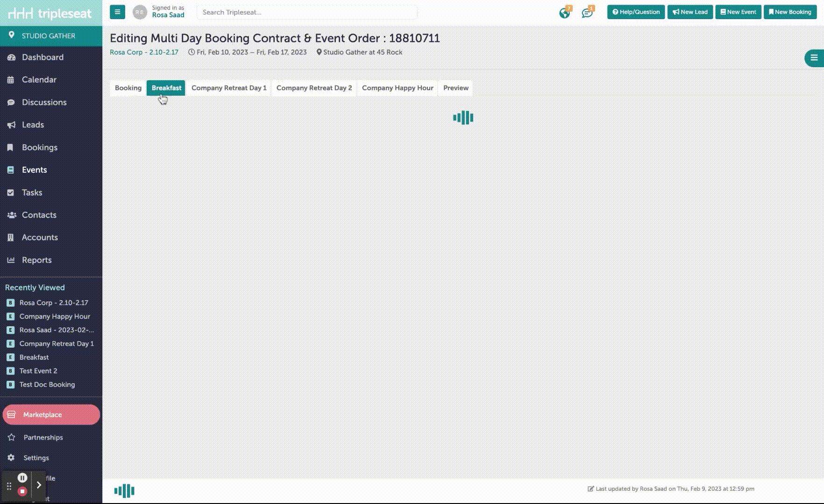Select the Preview tab
The image size is (824, 504).
455,88
